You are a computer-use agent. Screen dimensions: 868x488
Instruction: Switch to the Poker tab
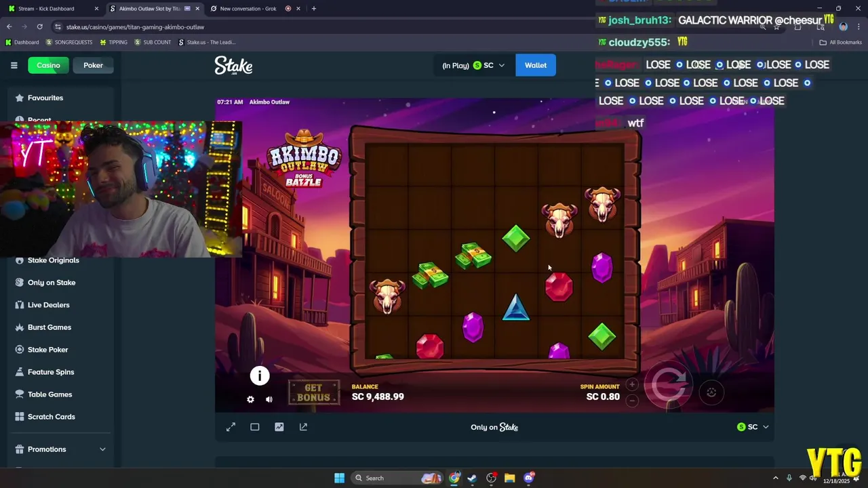tap(93, 65)
